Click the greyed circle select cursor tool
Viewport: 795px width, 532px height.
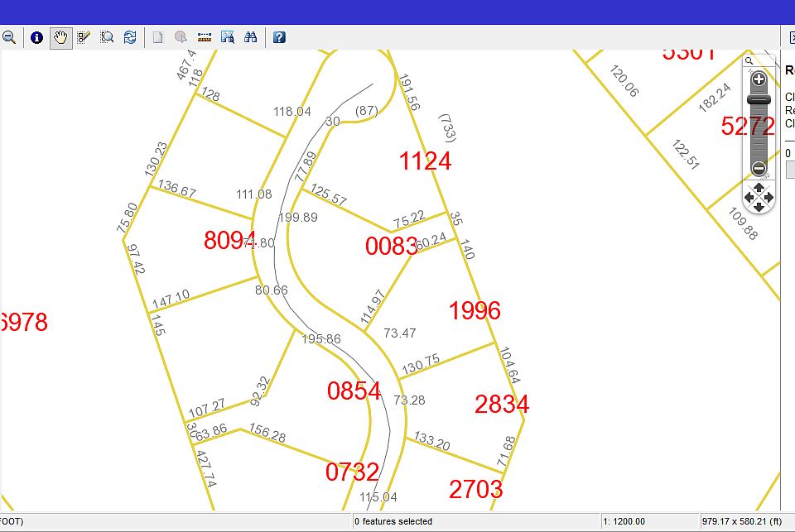pos(181,37)
